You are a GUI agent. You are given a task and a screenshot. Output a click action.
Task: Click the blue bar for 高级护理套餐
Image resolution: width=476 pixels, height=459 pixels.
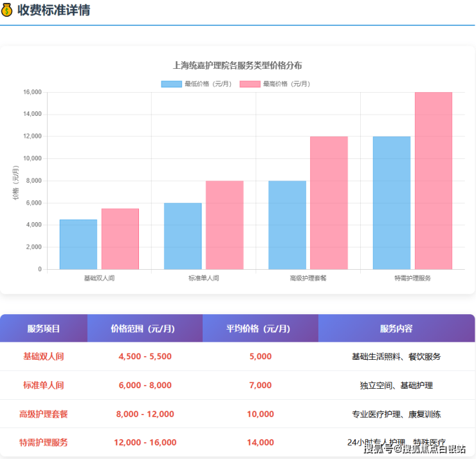click(x=287, y=225)
